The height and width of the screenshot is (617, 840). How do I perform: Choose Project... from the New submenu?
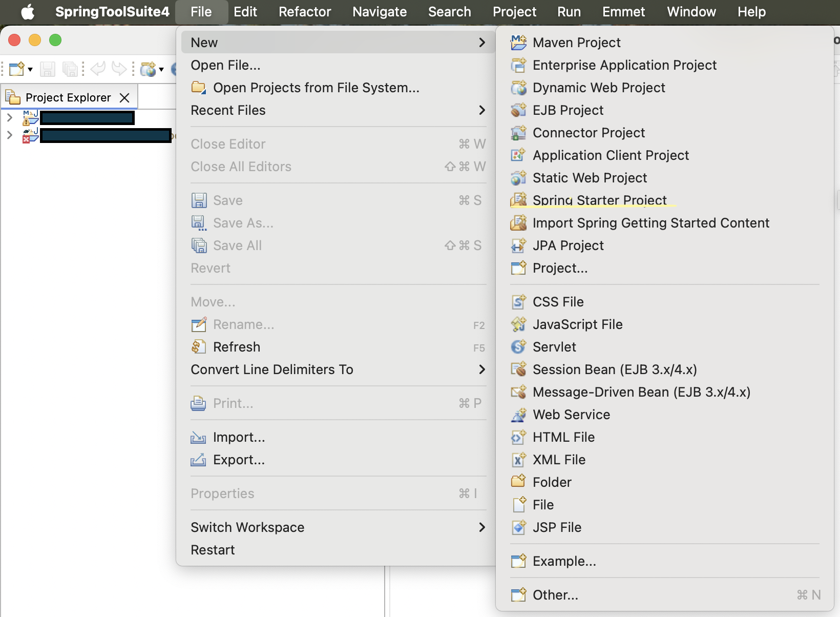click(665, 268)
